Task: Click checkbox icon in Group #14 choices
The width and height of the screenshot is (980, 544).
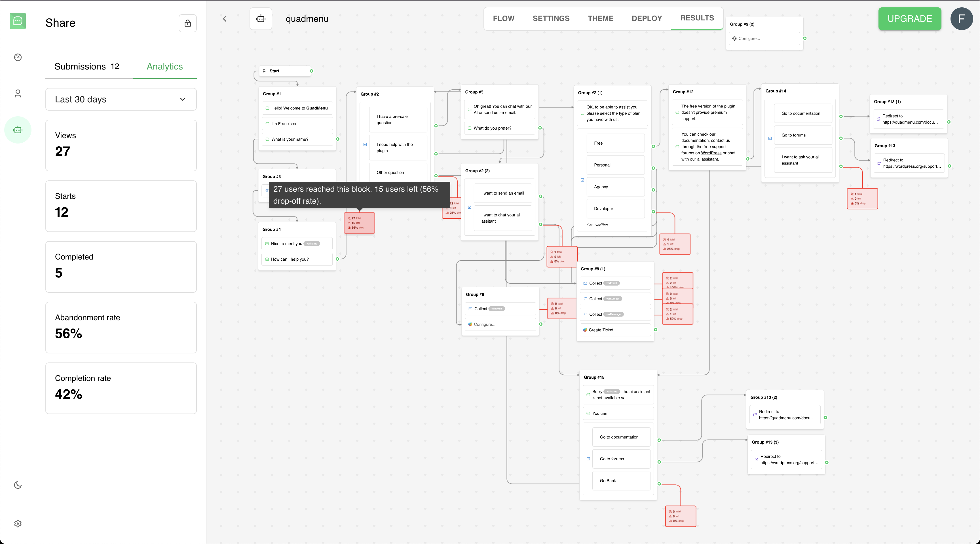Action: [x=770, y=138]
